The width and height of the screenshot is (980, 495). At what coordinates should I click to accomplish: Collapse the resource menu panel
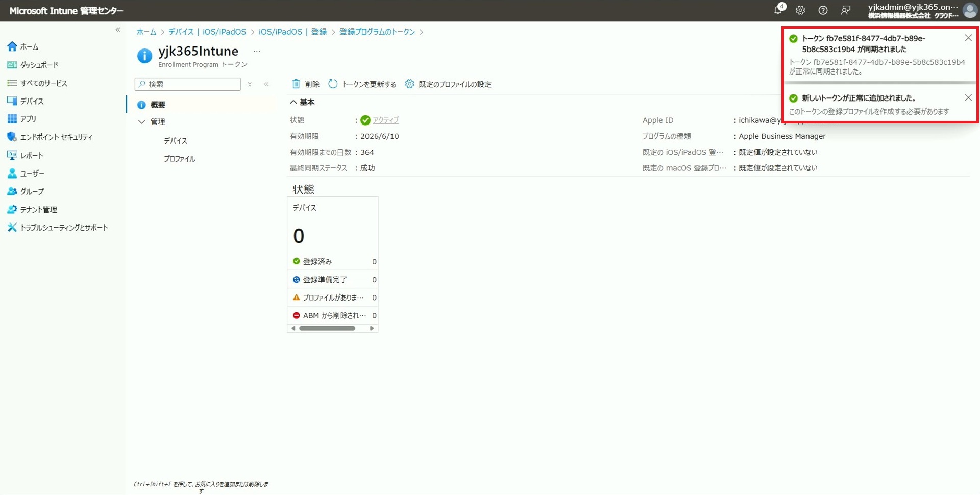[266, 84]
